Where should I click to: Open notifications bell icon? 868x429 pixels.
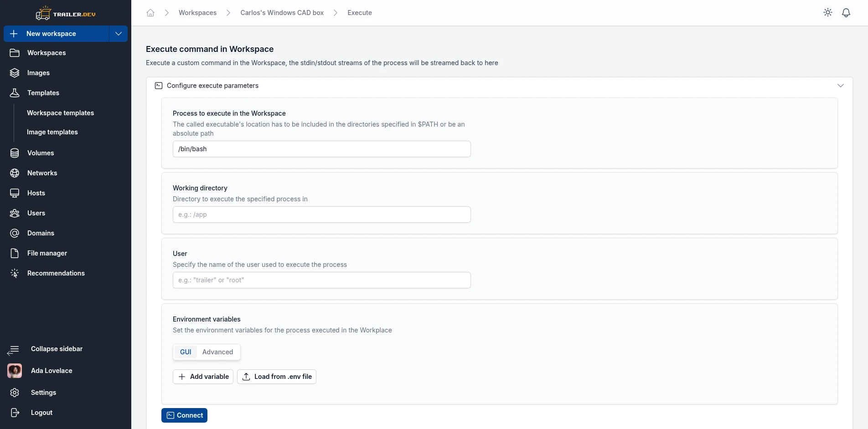click(846, 13)
